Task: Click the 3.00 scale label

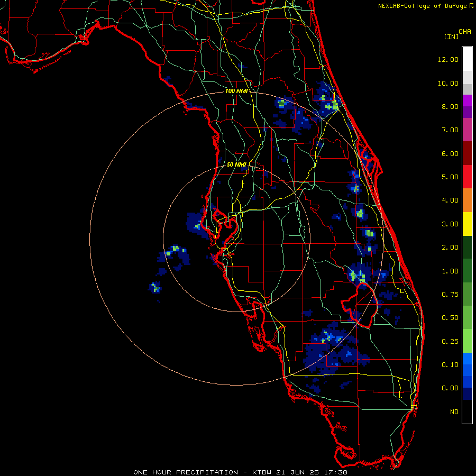Action: click(450, 224)
